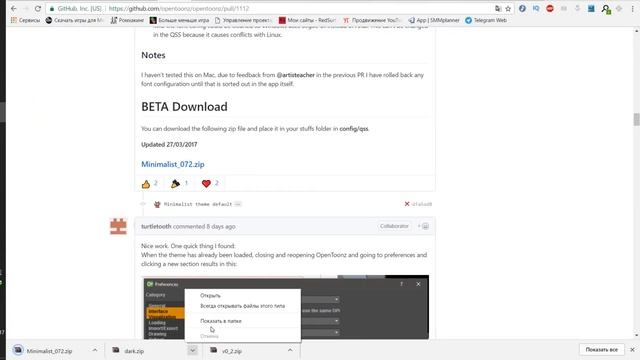Viewport: 640px width, 360px height.
Task: Click the BETA Download heading
Action: 184,107
